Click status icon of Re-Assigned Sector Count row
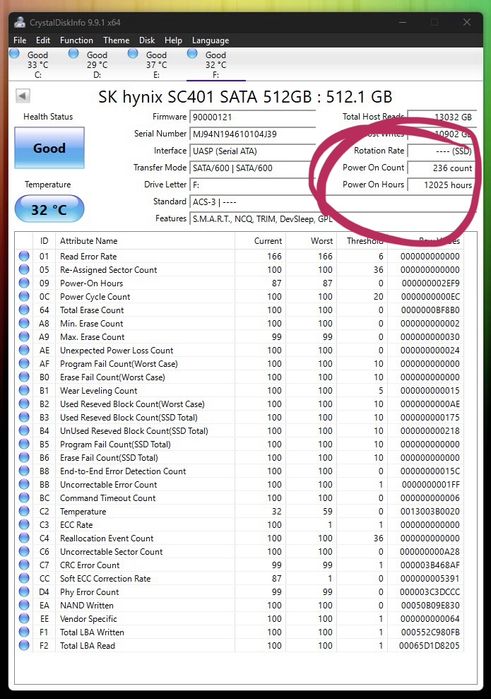This screenshot has height=699, width=491. 24,269
